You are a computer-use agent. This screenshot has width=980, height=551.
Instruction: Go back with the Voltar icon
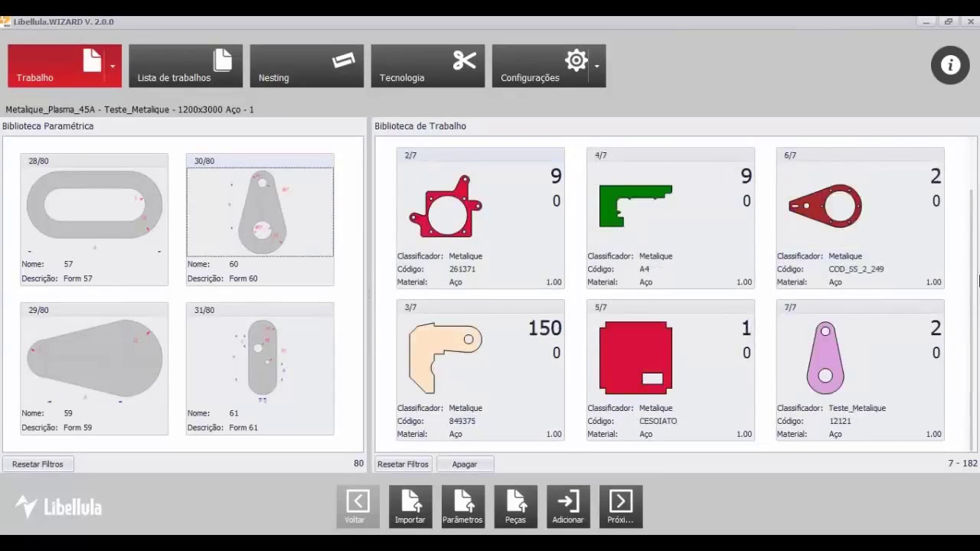tap(358, 507)
